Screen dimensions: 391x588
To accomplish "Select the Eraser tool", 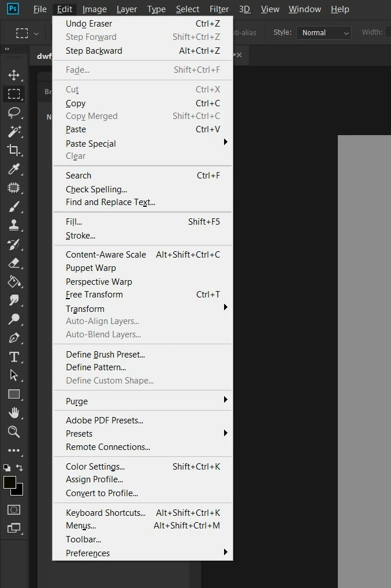I will 14,263.
